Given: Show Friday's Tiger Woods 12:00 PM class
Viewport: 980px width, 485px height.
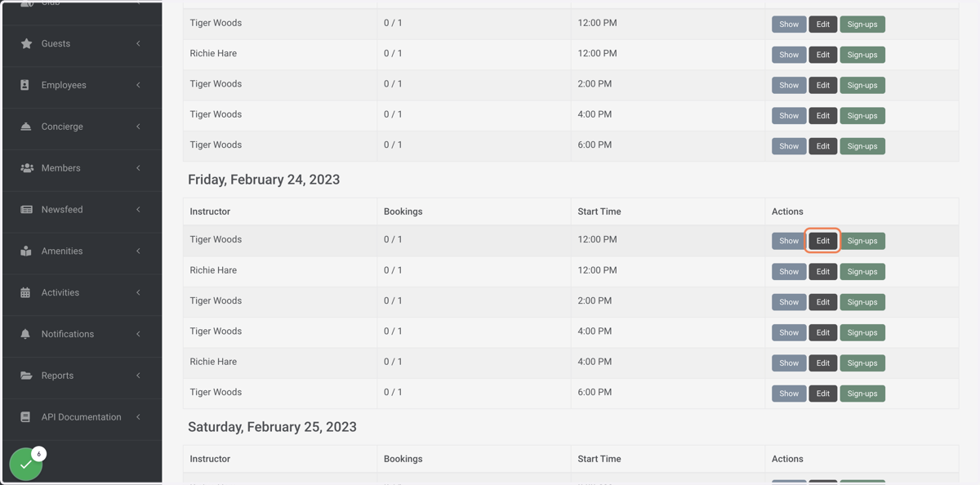Looking at the screenshot, I should click(x=789, y=241).
